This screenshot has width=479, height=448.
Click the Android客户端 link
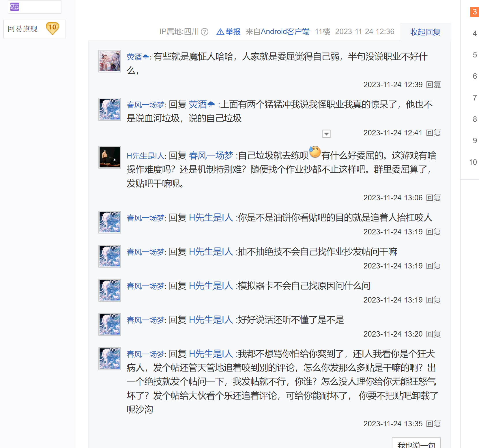(x=285, y=31)
